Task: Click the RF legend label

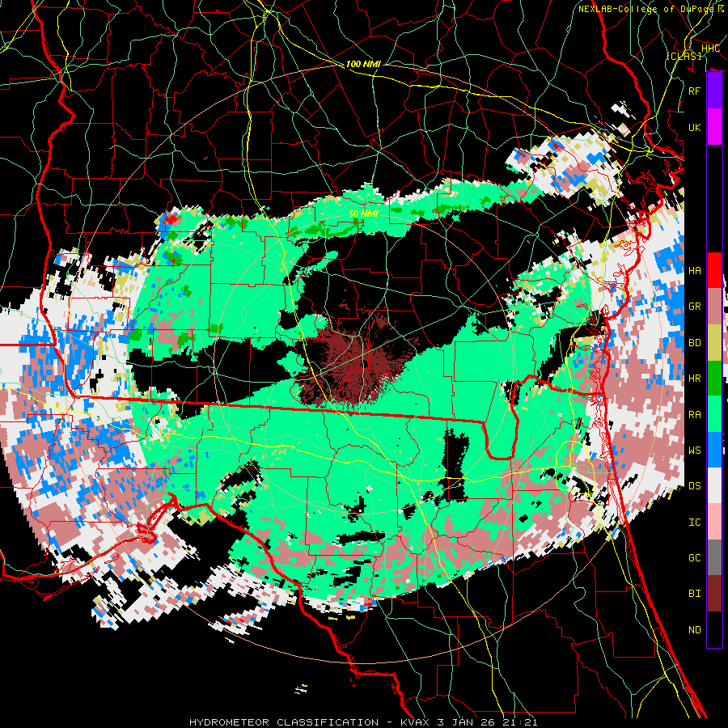Action: [694, 91]
